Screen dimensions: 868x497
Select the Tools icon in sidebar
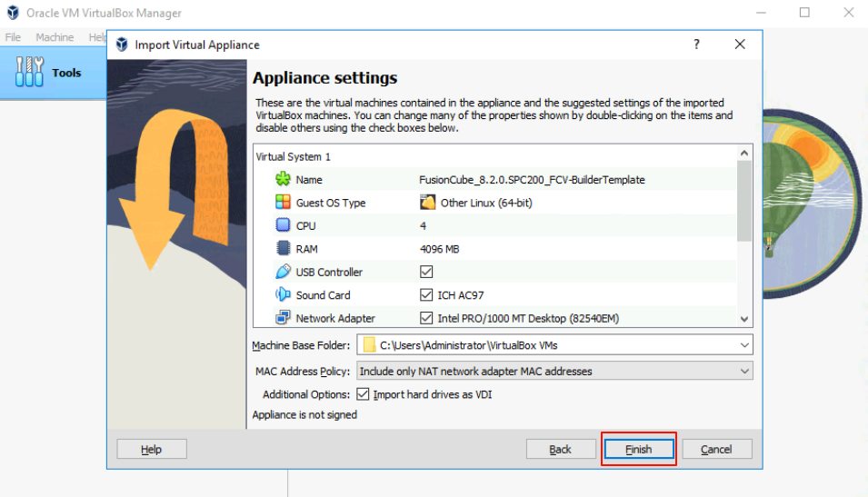coord(30,73)
